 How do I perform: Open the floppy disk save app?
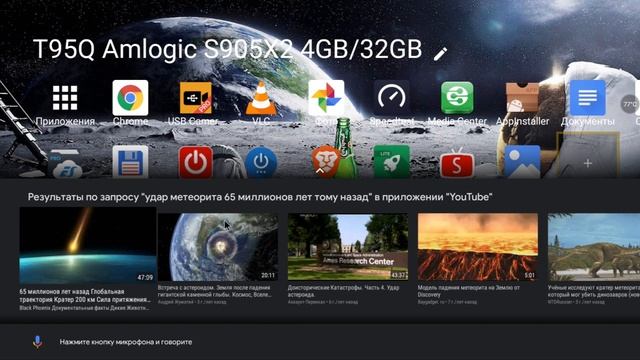point(130,162)
